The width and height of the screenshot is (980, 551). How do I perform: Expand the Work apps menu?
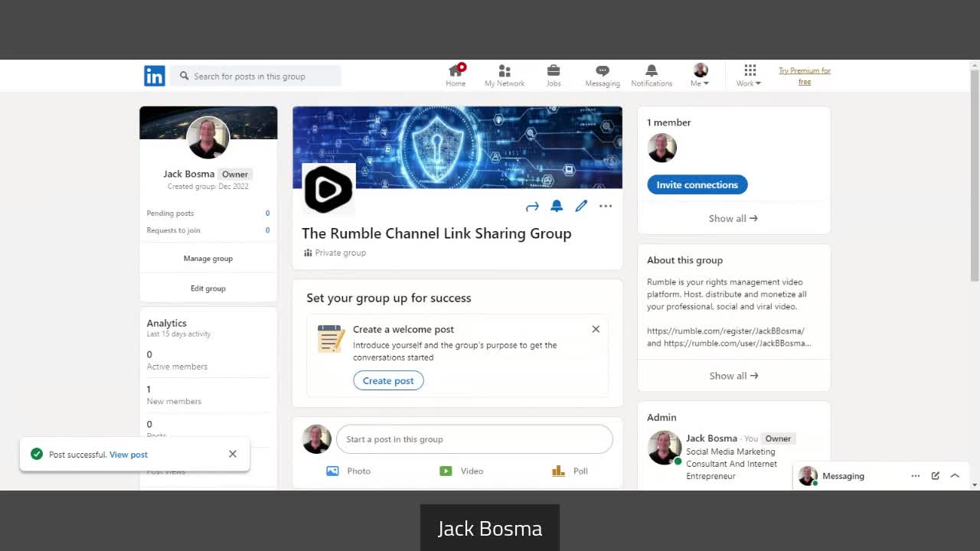click(749, 75)
